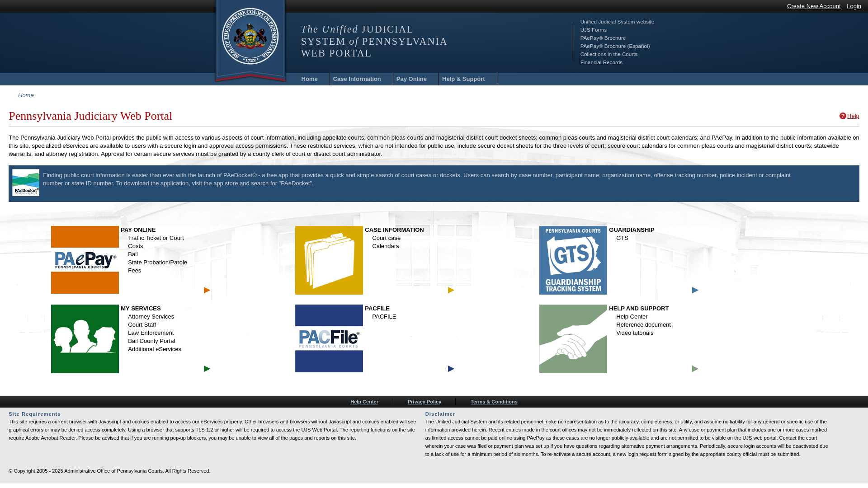The height and width of the screenshot is (488, 868).
Task: Open Video tutorials link
Action: (635, 333)
